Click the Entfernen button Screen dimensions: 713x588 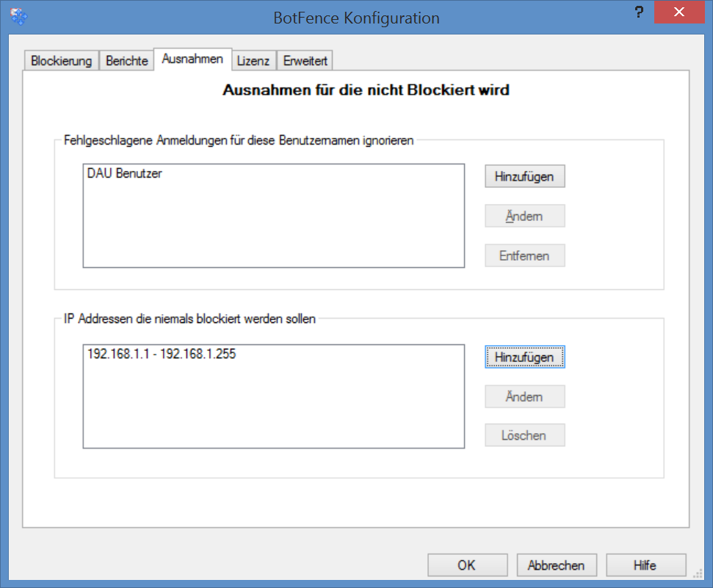coord(525,255)
